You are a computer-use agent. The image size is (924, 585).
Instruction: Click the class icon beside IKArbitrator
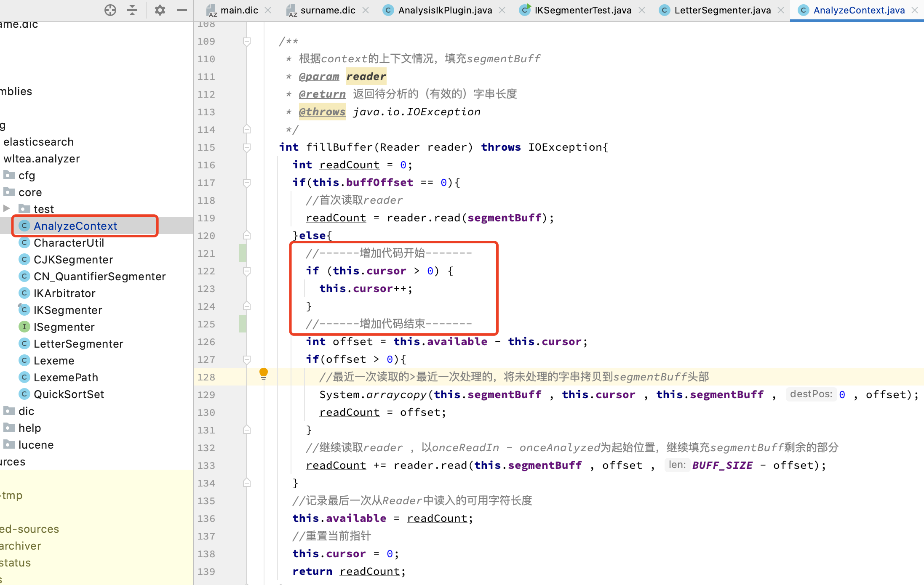pyautogui.click(x=24, y=293)
